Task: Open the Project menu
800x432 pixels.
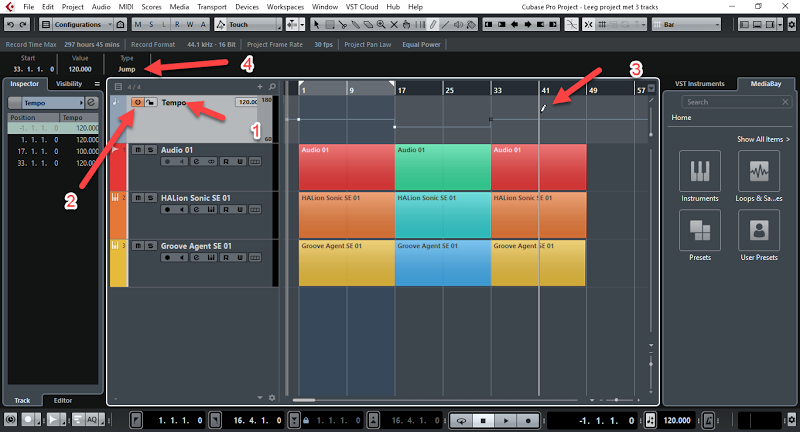Action: pyautogui.click(x=72, y=7)
